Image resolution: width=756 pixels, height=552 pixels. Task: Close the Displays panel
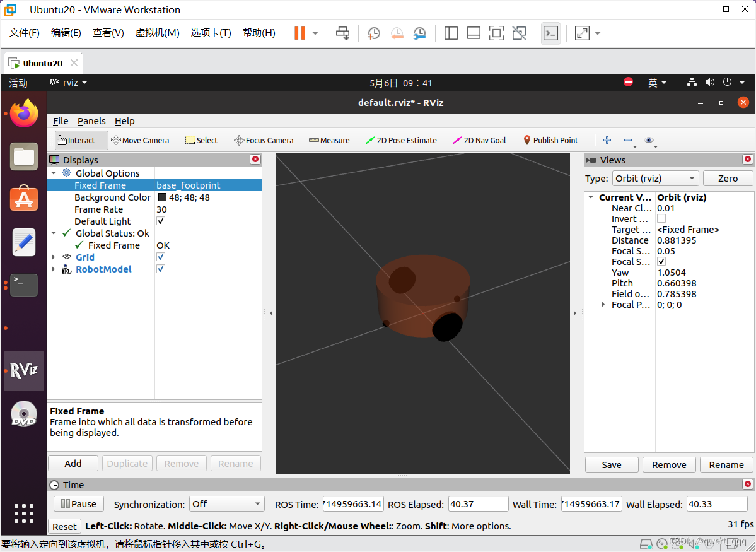click(x=255, y=159)
